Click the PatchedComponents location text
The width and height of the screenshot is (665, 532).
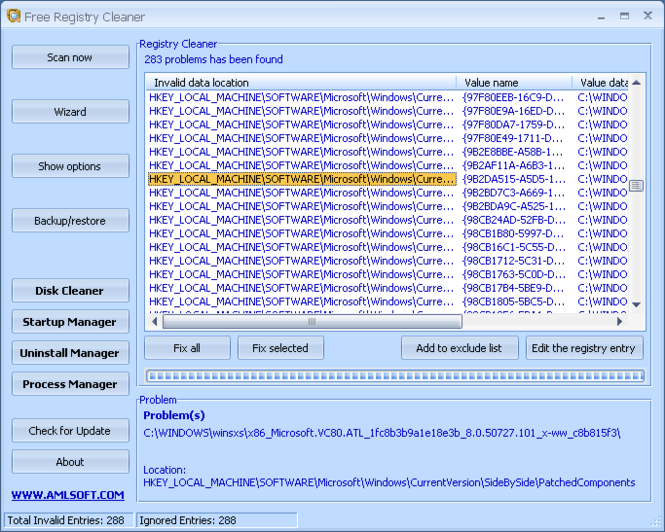coord(389,483)
